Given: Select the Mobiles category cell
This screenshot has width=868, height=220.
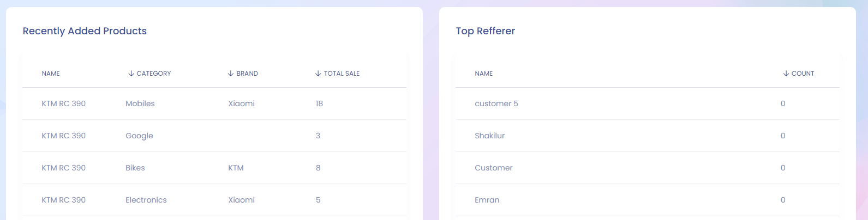Looking at the screenshot, I should point(140,103).
